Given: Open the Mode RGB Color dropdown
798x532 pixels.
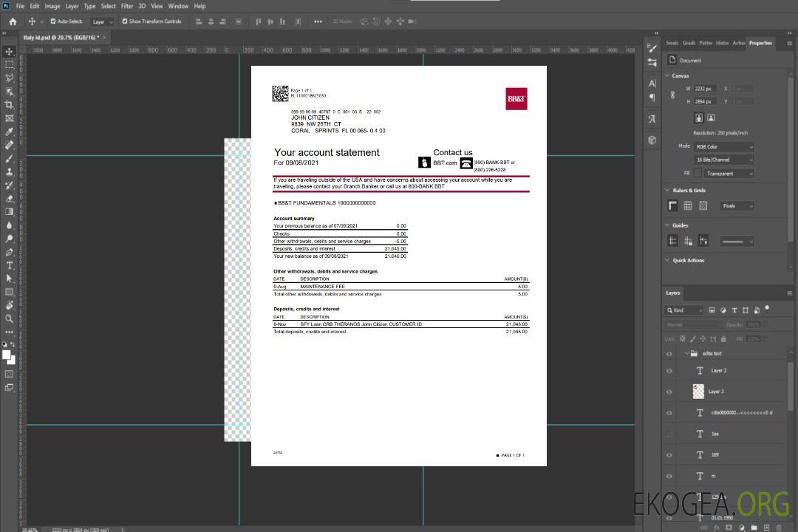Looking at the screenshot, I should 724,146.
